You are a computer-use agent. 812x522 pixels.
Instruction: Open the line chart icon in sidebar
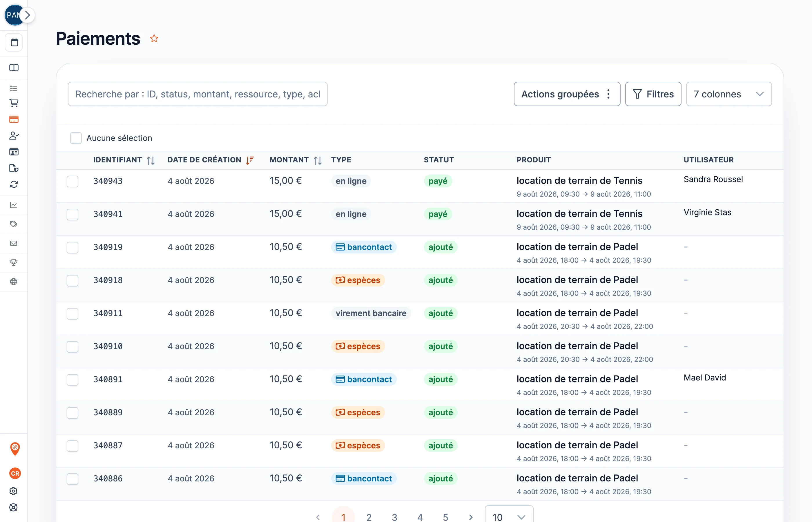pos(14,205)
